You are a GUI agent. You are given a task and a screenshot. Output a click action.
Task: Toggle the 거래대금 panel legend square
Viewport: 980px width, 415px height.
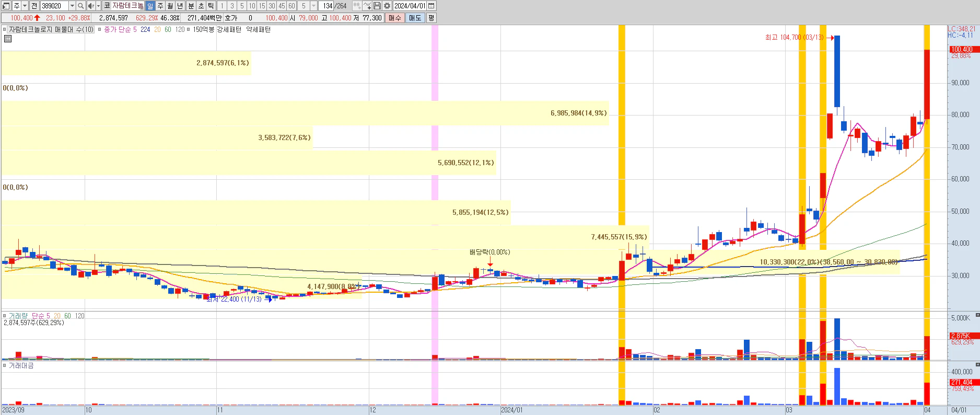[x=5, y=365]
